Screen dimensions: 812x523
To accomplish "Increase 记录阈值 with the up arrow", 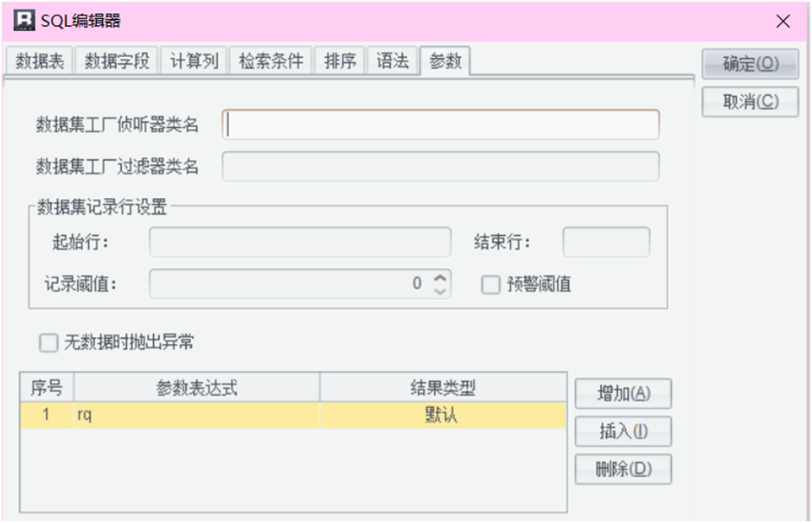I will (440, 277).
